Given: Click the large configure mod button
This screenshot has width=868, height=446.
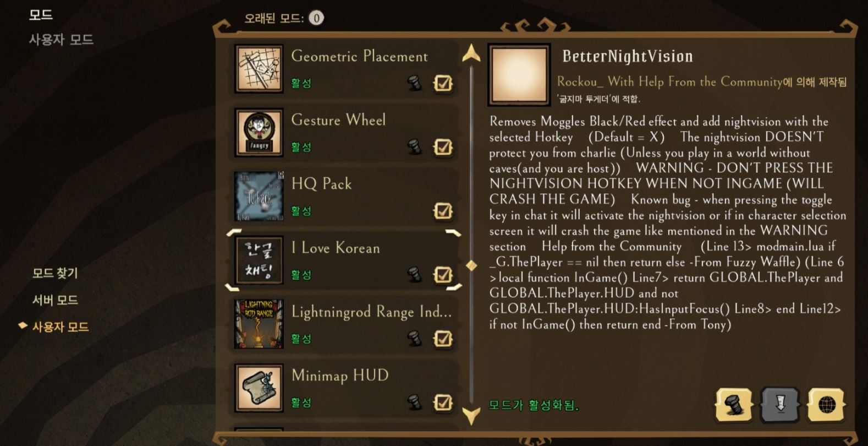Looking at the screenshot, I should pos(734,405).
